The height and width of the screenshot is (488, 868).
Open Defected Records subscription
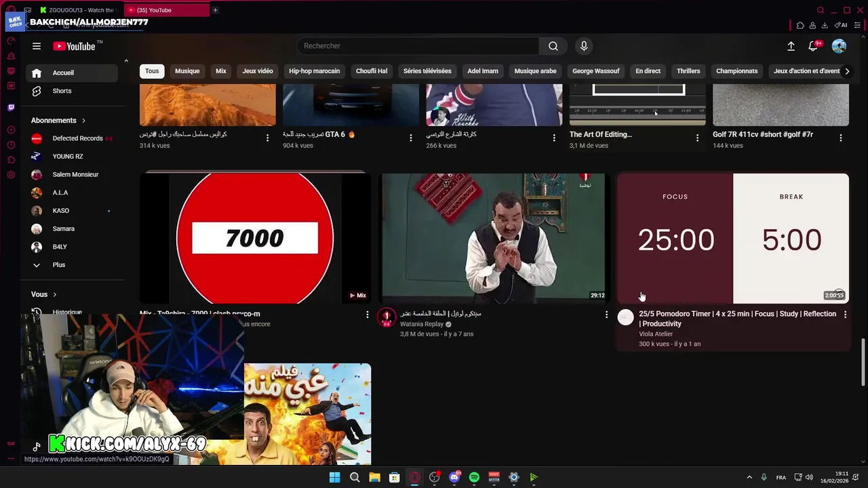[72, 138]
